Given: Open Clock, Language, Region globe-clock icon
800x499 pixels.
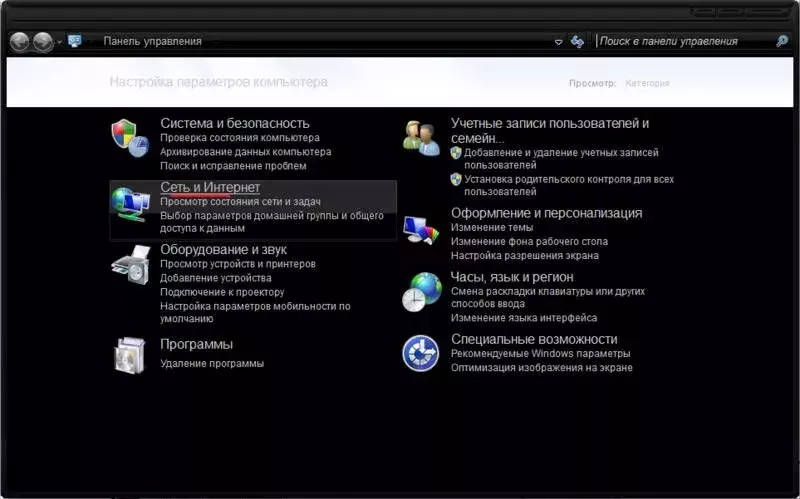Looking at the screenshot, I should (x=421, y=292).
